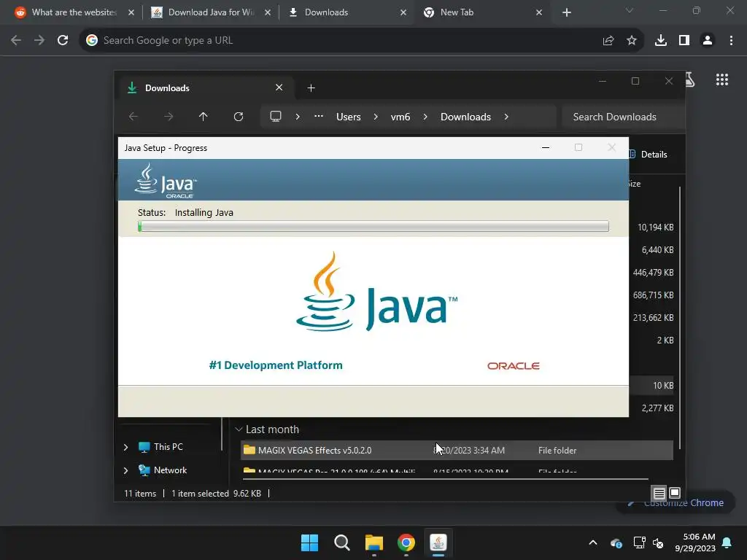Reload the Chrome page
747x560 pixels.
[x=63, y=41]
